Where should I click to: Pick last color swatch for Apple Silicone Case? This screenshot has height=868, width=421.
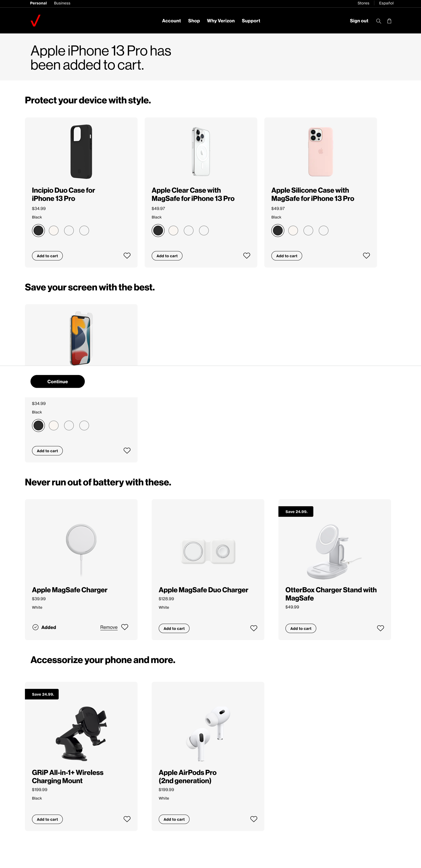(x=324, y=230)
